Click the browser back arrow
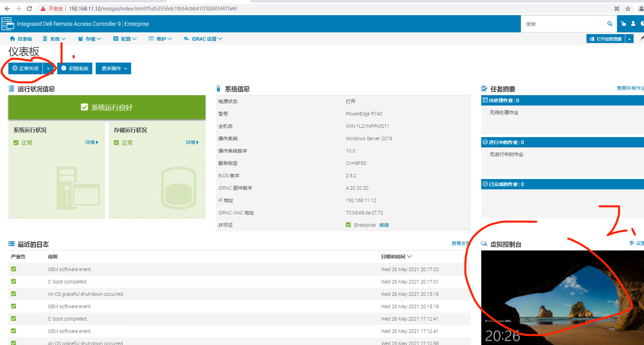Screen dimensions: 644x345 (x=7, y=9)
